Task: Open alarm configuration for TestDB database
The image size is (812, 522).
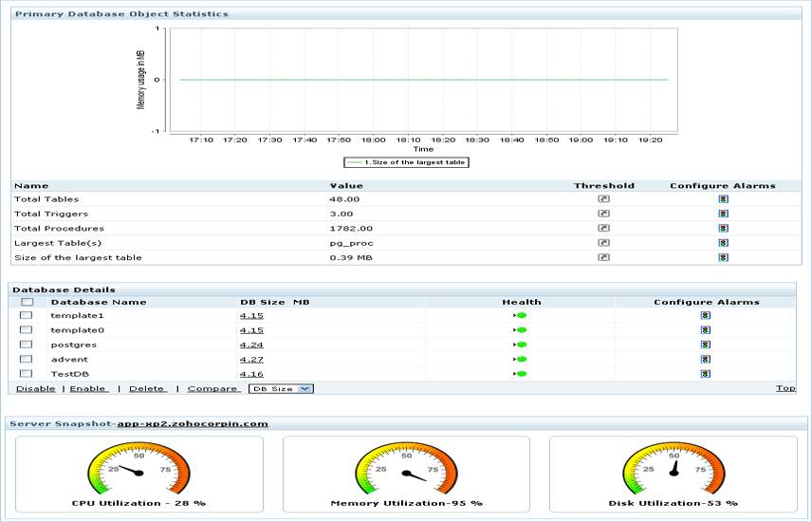Action: pyautogui.click(x=705, y=374)
